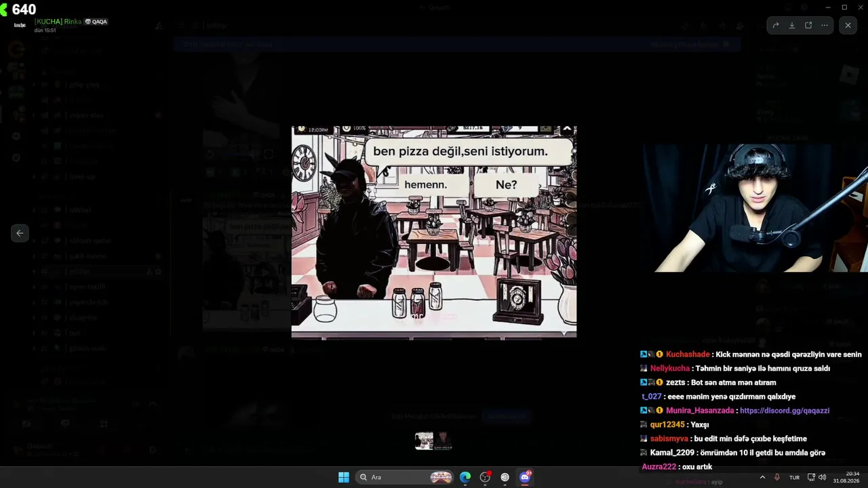Open the Windows Start menu
This screenshot has height=488, width=868.
pos(344,477)
